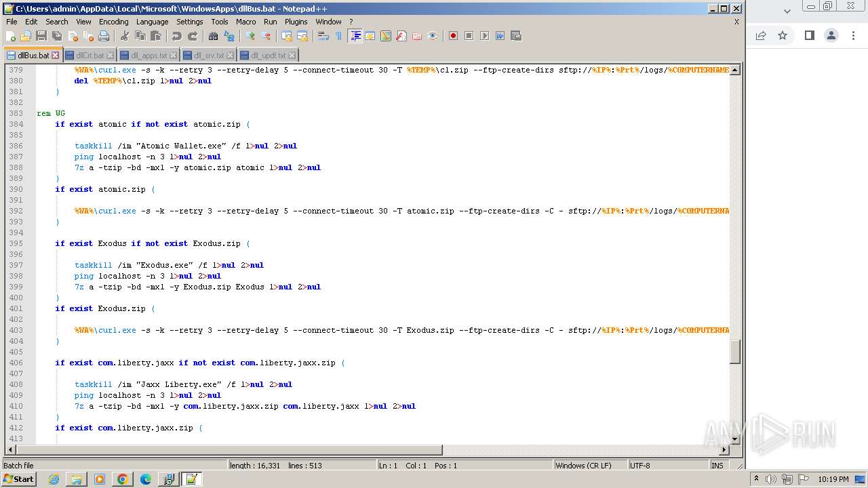Toggle the Function List icon
868x488 pixels.
click(x=401, y=36)
